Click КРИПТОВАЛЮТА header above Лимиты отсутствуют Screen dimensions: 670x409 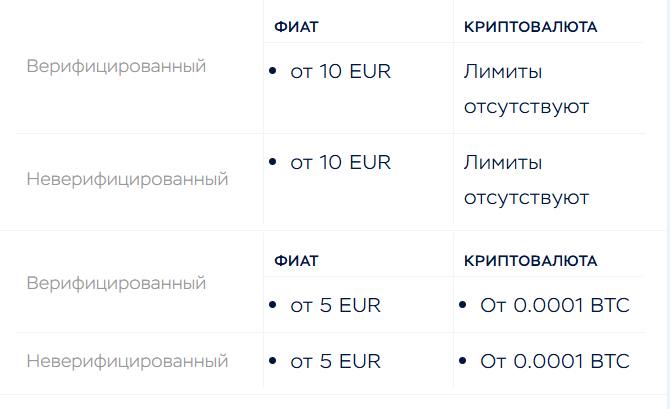(530, 27)
